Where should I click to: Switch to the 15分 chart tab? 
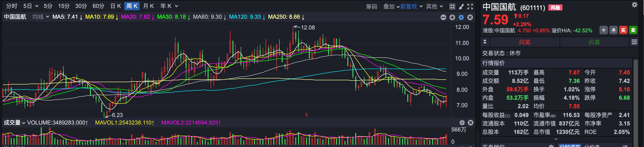click(64, 6)
